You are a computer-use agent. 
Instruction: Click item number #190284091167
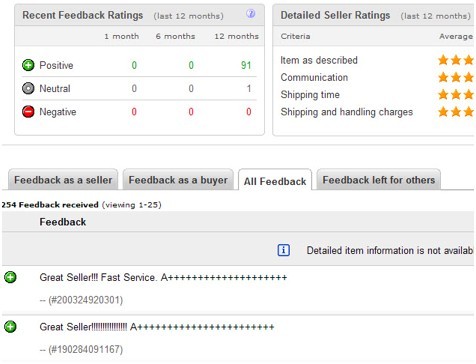[x=86, y=349]
